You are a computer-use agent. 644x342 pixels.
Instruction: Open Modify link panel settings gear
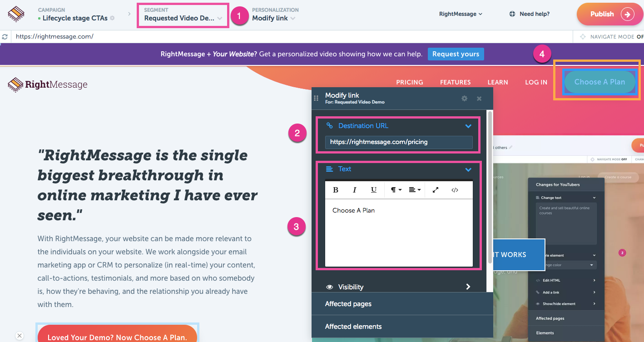pos(464,98)
